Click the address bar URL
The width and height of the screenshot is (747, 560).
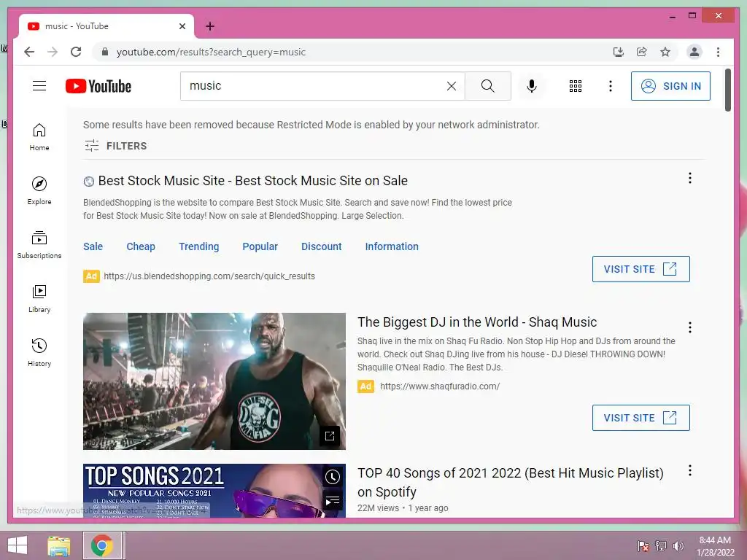pyautogui.click(x=211, y=52)
